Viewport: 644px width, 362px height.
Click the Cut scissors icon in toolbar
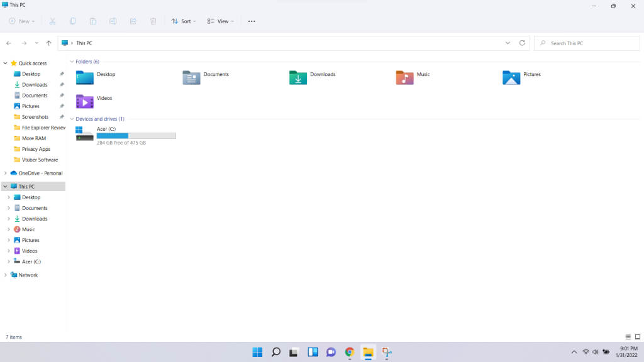click(53, 21)
